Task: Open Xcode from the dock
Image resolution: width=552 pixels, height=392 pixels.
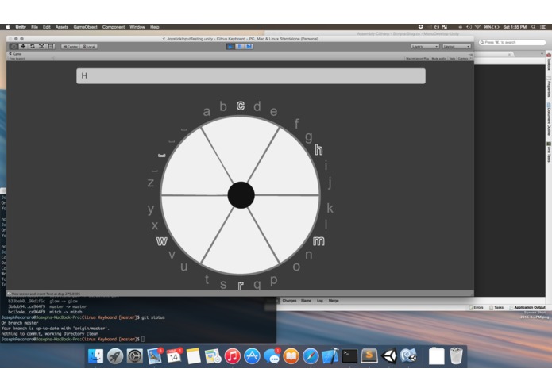Action: tap(330, 356)
